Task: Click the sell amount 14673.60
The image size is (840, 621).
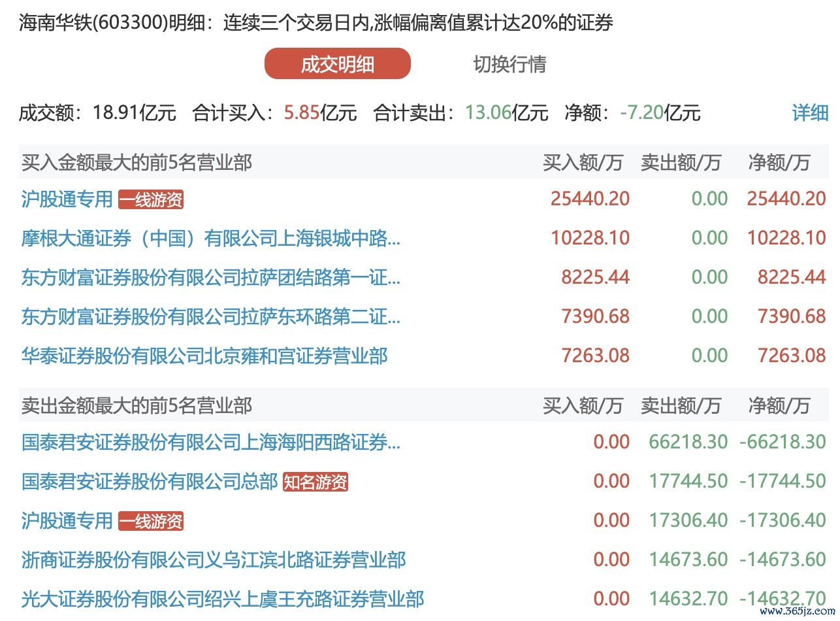Action: [x=688, y=560]
